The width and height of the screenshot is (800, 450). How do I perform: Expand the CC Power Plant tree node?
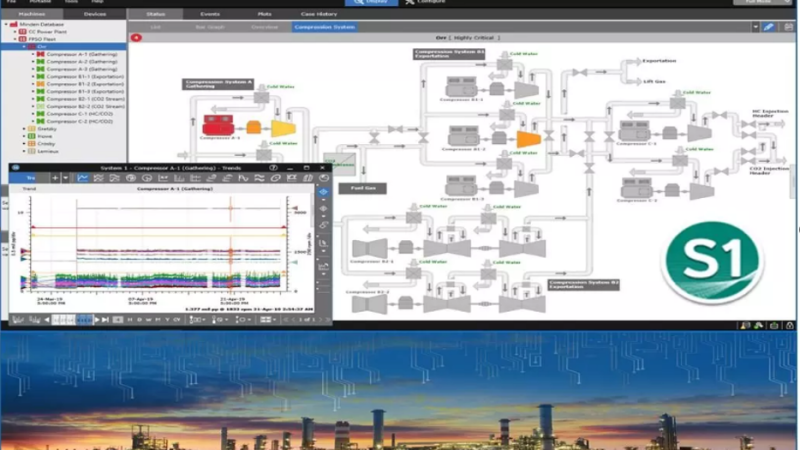(13, 33)
